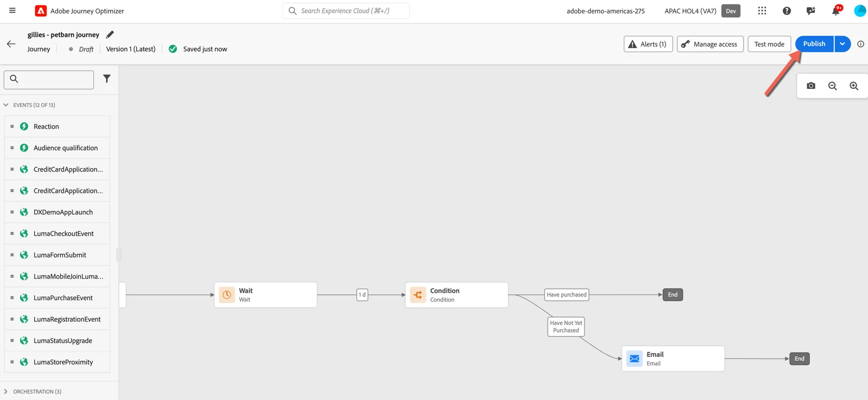
Task: Focus the Search Experience Cloud field
Action: tap(346, 11)
